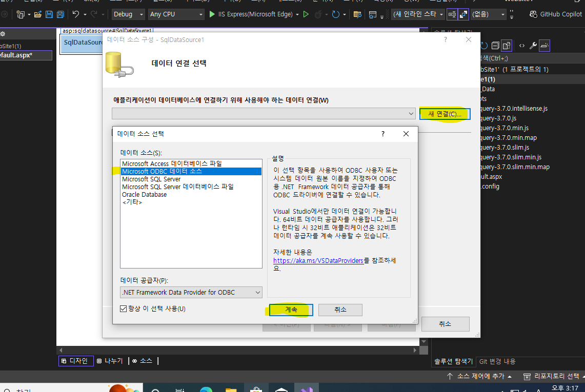Image resolution: width=585 pixels, height=392 pixels.
Task: Click the Properties wrench icon
Action: pyautogui.click(x=533, y=46)
